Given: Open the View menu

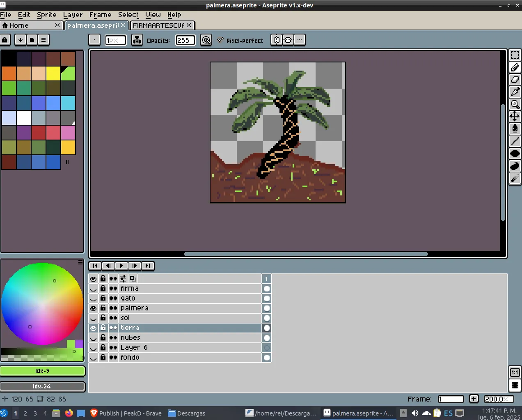Looking at the screenshot, I should tap(153, 15).
